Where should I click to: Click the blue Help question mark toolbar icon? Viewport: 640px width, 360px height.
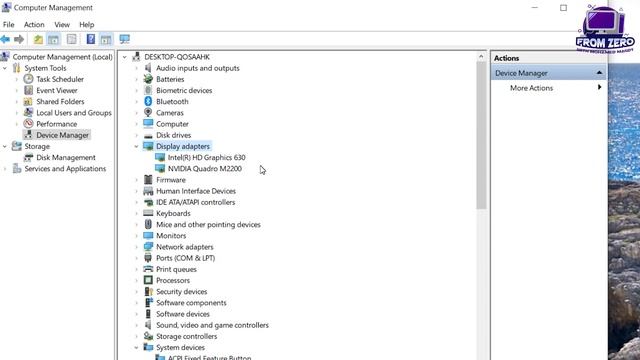[x=91, y=39]
